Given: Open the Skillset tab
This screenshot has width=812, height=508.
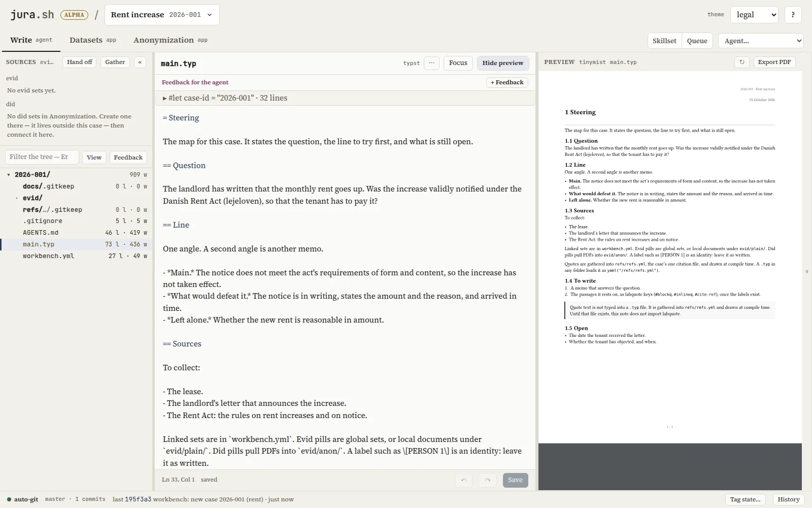Looking at the screenshot, I should coord(664,41).
